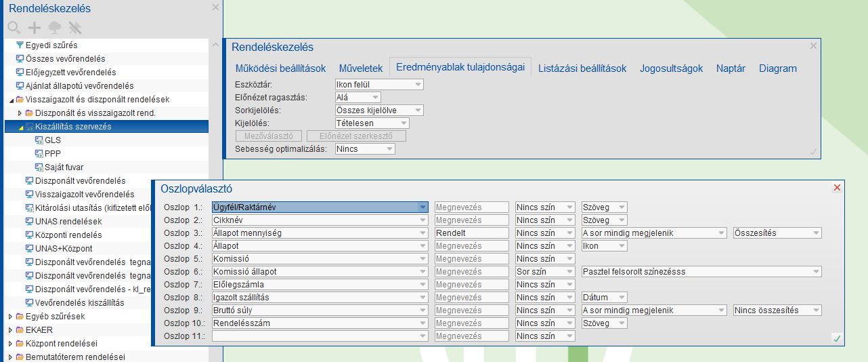Viewport: 868px width, 362px height.
Task: Click the grey checkmark in Rendeléskezelés settings dialog
Action: (813, 152)
